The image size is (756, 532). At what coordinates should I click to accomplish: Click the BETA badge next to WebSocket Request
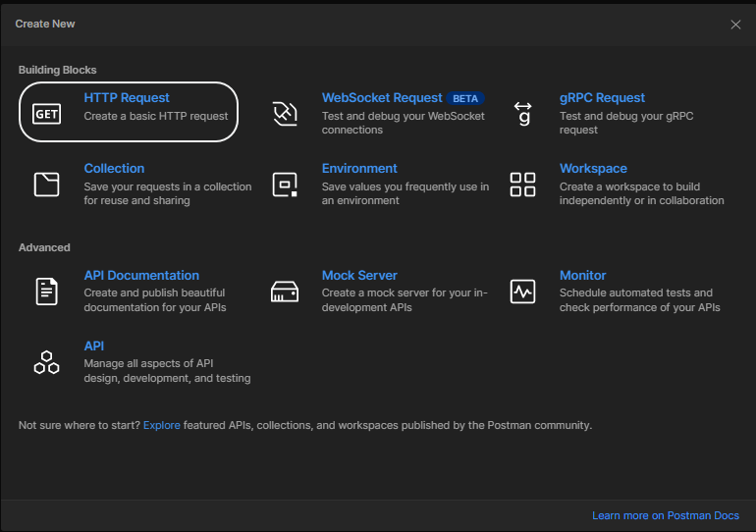(x=464, y=98)
